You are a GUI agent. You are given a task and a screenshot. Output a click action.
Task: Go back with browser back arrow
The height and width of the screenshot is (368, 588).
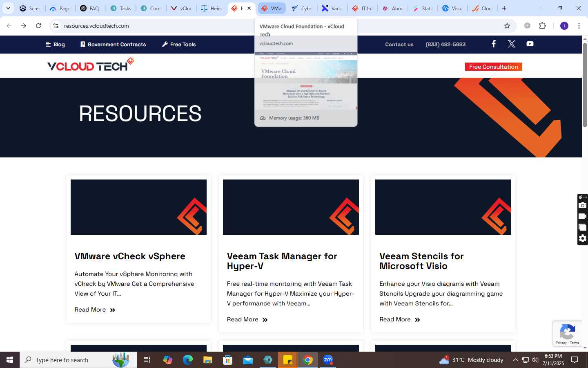(9, 26)
